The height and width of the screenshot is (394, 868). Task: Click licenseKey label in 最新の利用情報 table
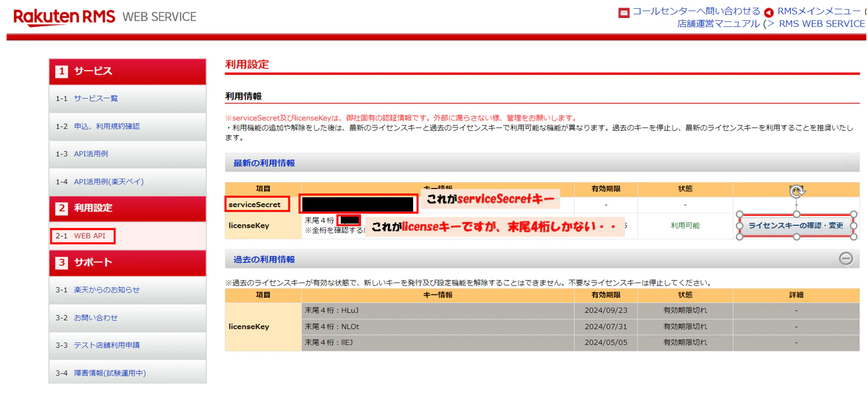point(249,226)
